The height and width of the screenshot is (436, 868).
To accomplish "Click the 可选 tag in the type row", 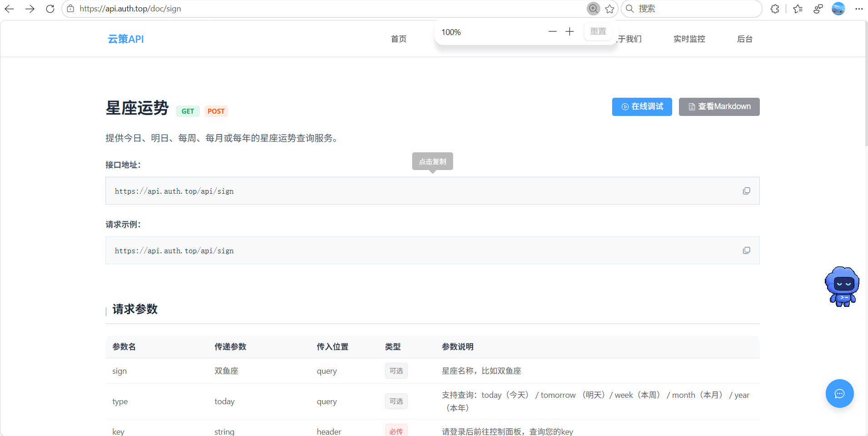I will pyautogui.click(x=396, y=401).
